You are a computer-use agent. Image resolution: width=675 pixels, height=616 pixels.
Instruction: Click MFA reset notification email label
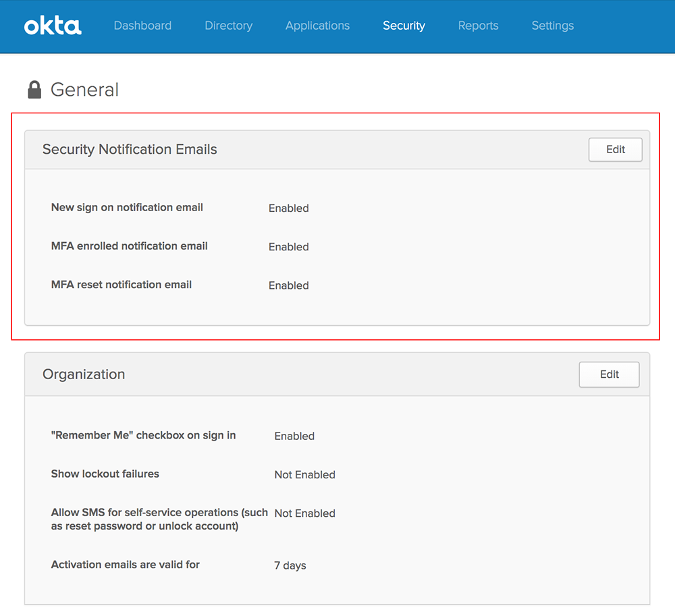[x=122, y=284]
